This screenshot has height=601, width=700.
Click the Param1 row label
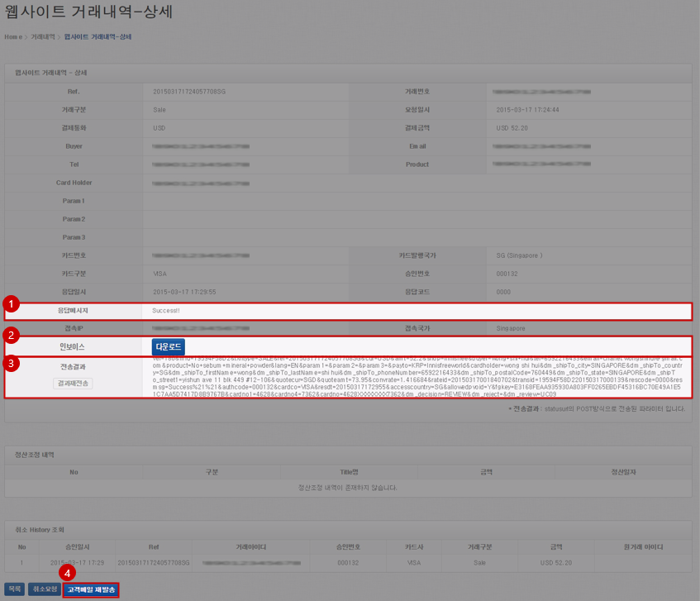pos(74,201)
